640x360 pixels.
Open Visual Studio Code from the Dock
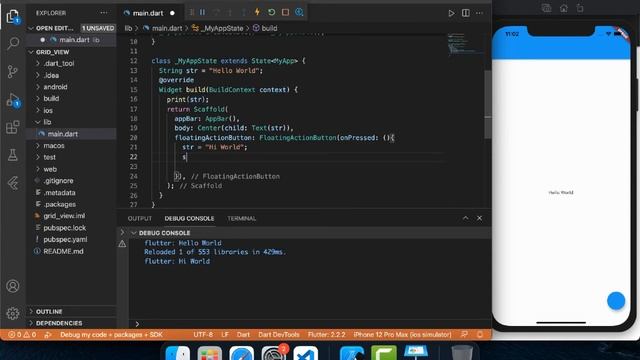click(306, 353)
